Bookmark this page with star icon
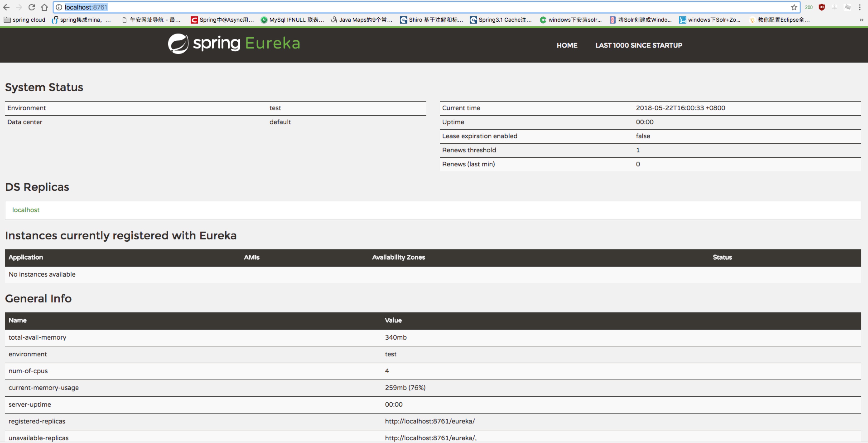This screenshot has height=443, width=868. 794,7
